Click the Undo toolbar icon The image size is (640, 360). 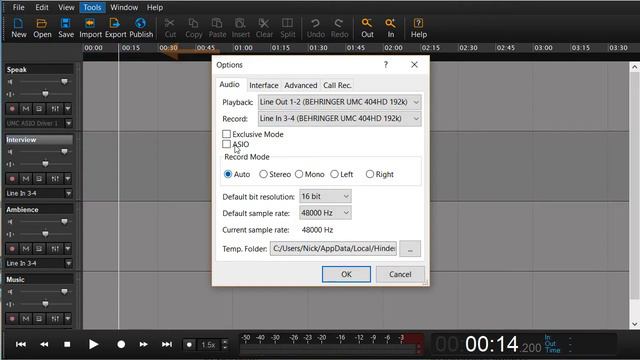click(x=316, y=28)
